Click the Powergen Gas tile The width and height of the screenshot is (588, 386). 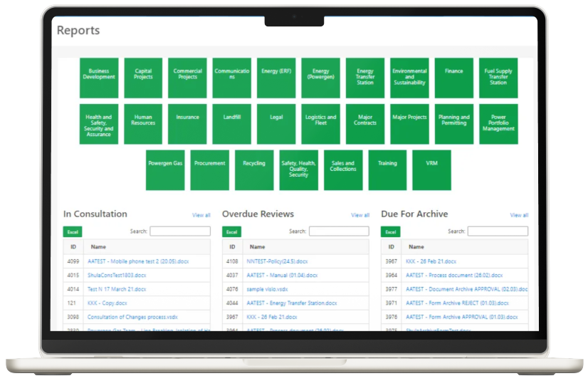point(165,169)
